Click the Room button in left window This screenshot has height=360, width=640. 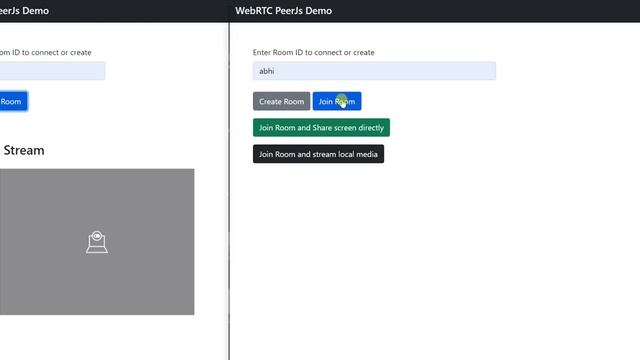pos(13,101)
